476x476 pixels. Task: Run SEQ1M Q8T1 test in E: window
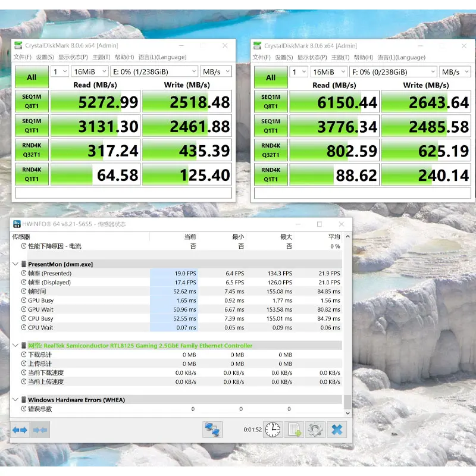pos(32,101)
